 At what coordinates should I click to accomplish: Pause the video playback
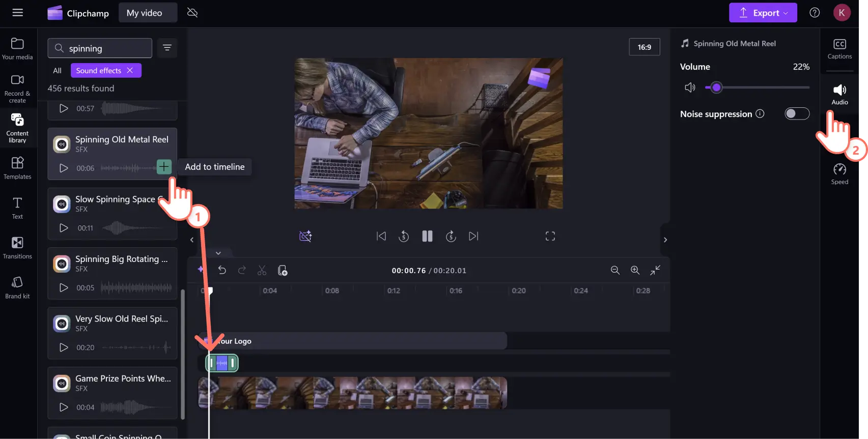coord(427,236)
